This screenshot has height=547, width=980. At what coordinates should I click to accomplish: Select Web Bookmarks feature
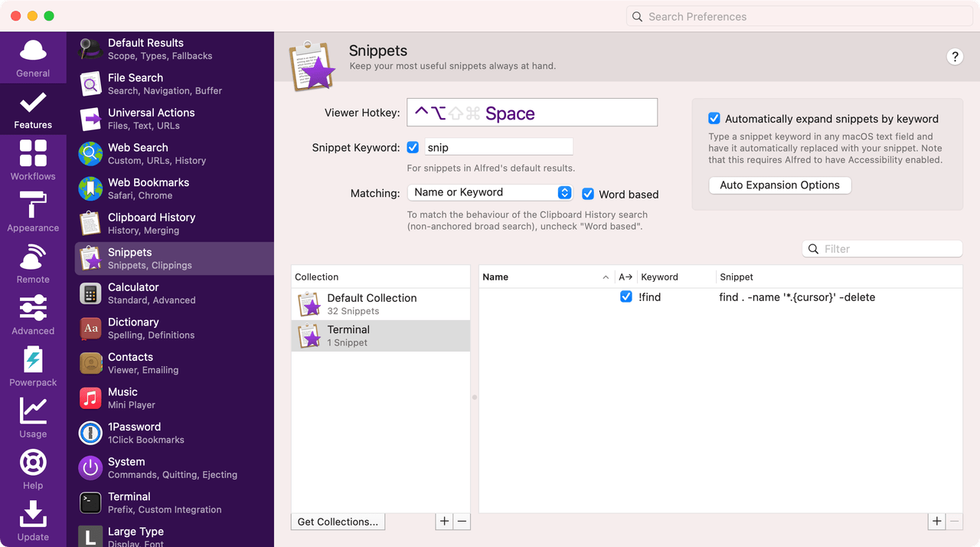[175, 188]
